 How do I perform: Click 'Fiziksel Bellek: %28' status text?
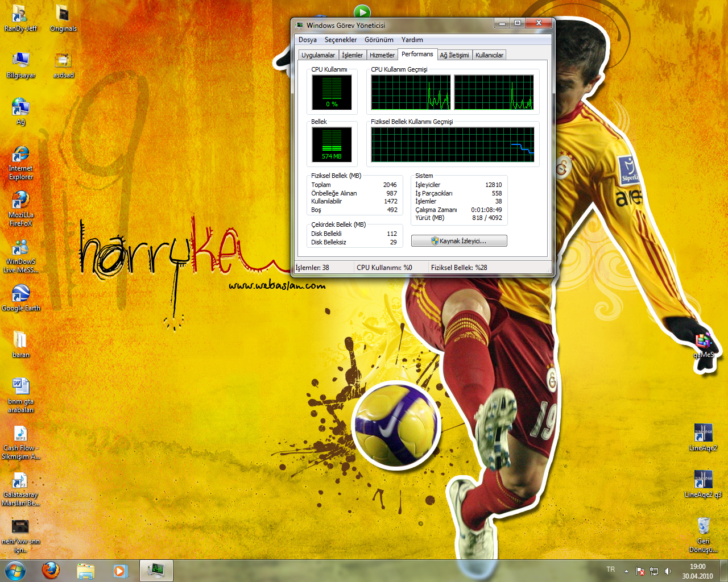pyautogui.click(x=459, y=267)
